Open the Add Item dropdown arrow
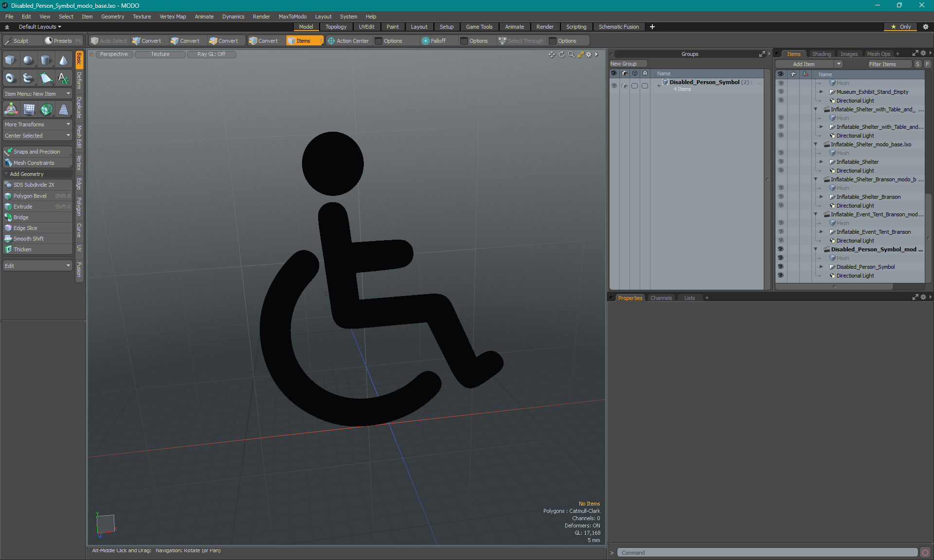Viewport: 934px width, 560px height. 839,64
